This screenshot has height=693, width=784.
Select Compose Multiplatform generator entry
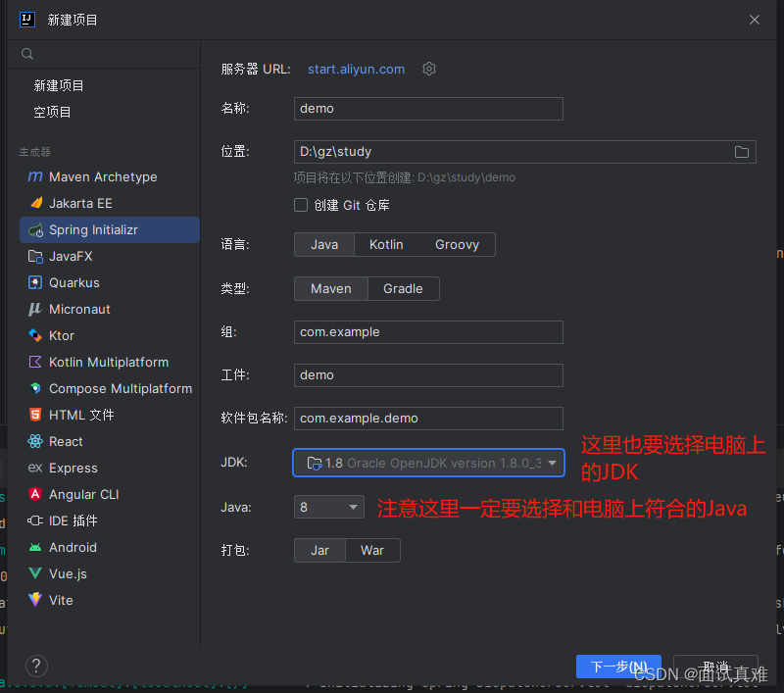pyautogui.click(x=110, y=388)
